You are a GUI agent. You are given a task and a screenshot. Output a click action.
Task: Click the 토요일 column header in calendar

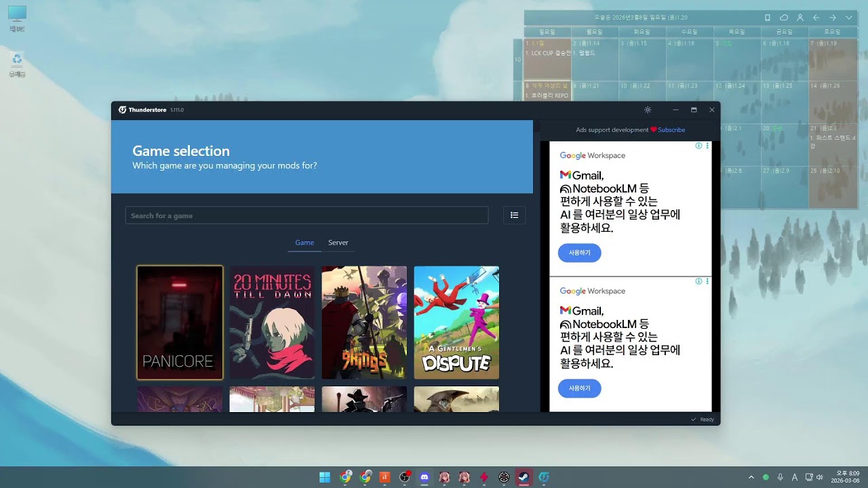coord(832,32)
